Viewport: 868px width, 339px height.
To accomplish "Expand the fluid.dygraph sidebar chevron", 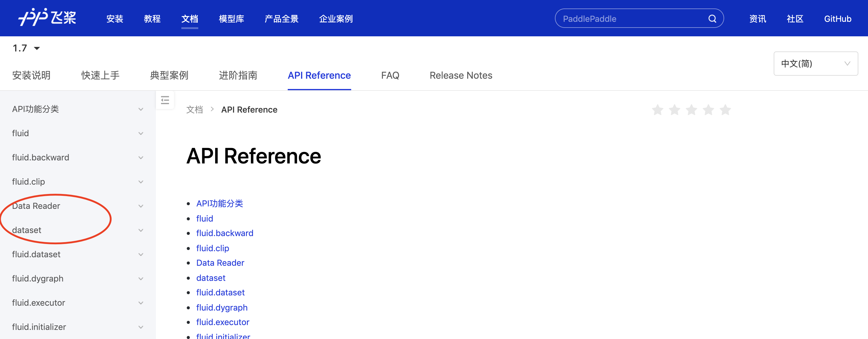I will [141, 279].
